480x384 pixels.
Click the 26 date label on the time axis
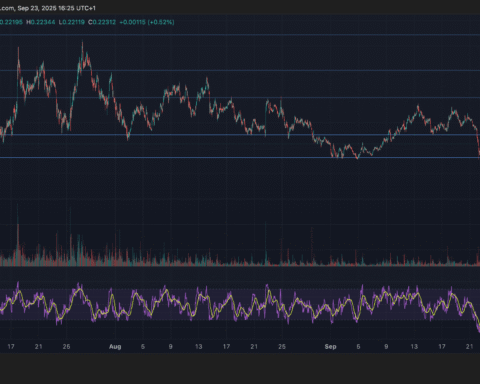point(66,347)
